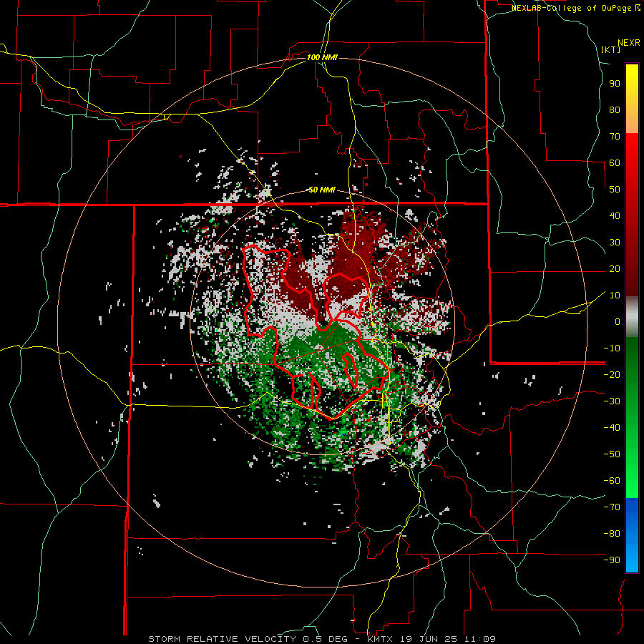The height and width of the screenshot is (644, 644).
Task: Pick the gray zero-velocity segment of the color bar
Action: pyautogui.click(x=632, y=317)
